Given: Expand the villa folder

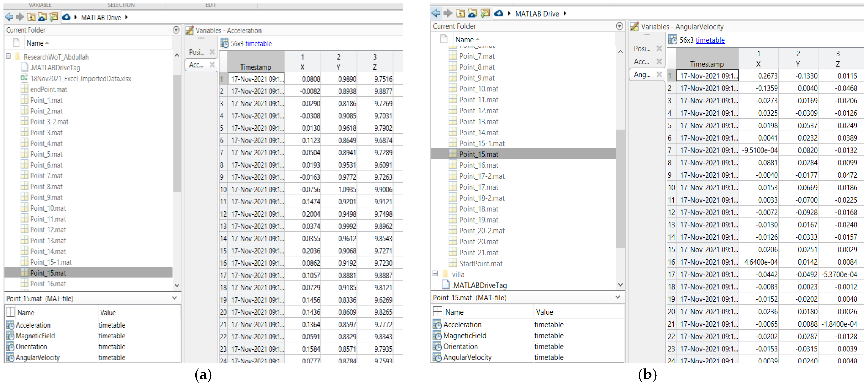Looking at the screenshot, I should tap(435, 274).
